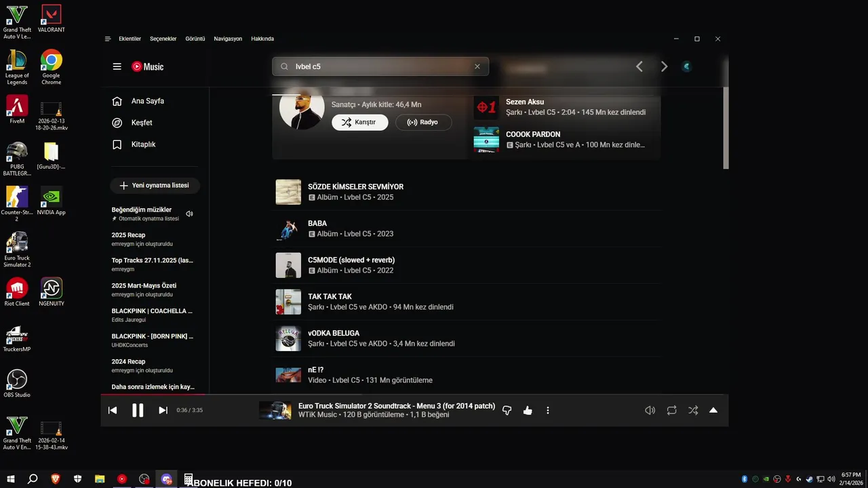Open the Seçenekler menu
This screenshot has height=488, width=868.
[163, 39]
